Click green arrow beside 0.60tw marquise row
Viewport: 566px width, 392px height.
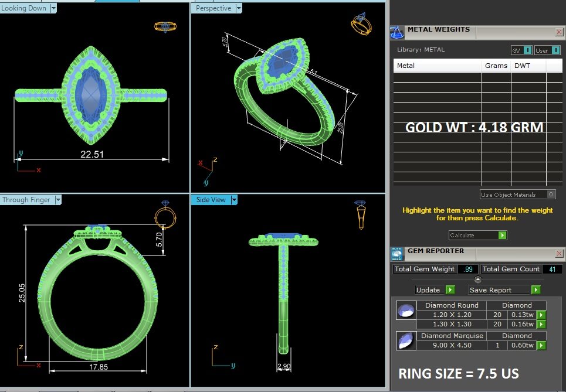pyautogui.click(x=541, y=346)
